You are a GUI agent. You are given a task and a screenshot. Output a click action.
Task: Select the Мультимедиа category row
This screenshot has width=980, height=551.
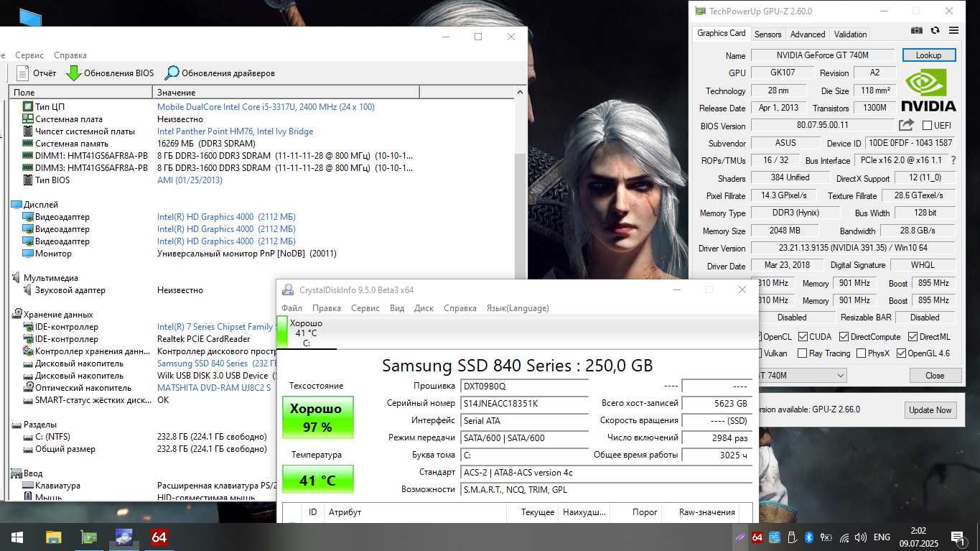(x=45, y=278)
